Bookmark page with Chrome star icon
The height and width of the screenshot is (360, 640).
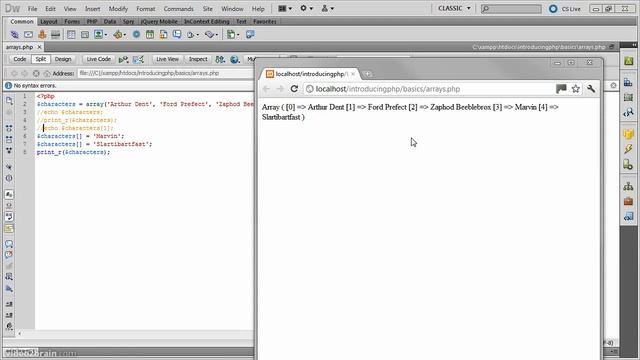tap(576, 89)
